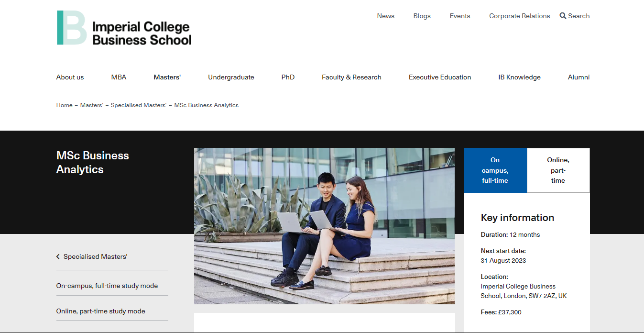
Task: Open Faculty & Research menu
Action: [351, 77]
